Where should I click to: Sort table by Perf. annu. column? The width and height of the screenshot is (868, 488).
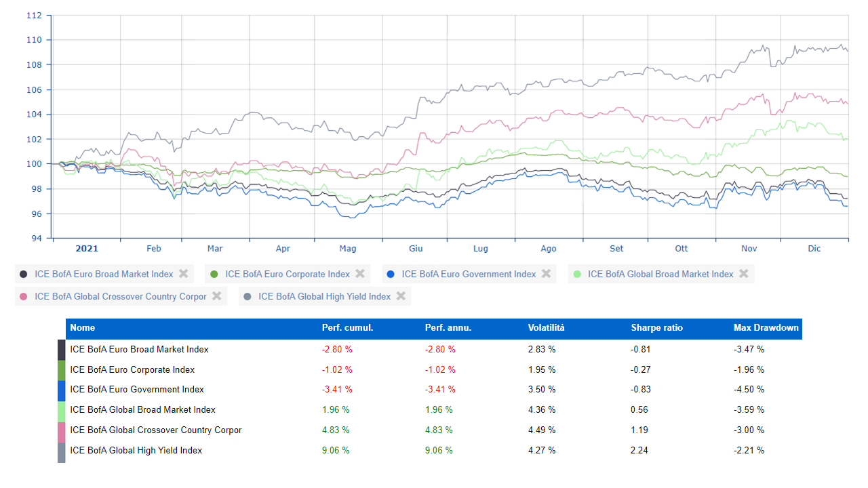[448, 328]
